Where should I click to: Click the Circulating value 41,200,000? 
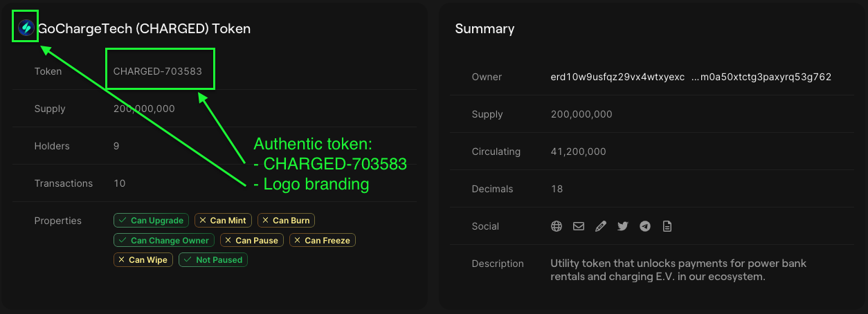(579, 151)
